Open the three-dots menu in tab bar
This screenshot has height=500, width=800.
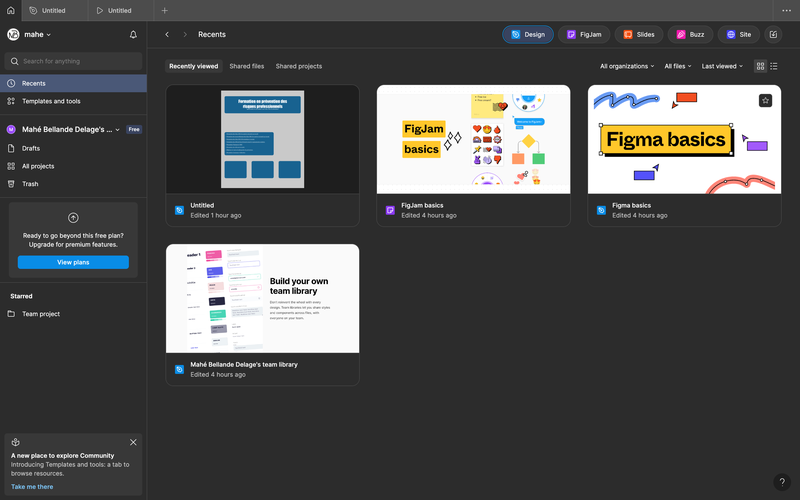[786, 10]
